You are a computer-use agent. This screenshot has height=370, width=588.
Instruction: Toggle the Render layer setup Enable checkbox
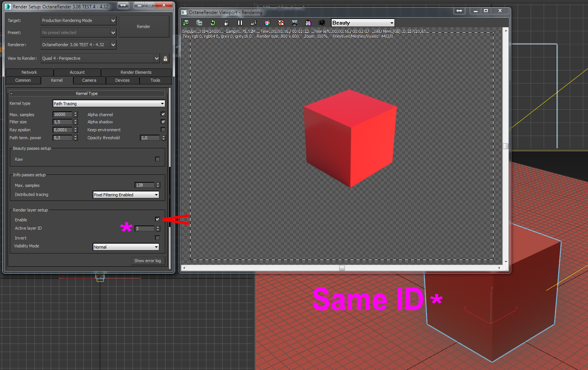coord(157,219)
